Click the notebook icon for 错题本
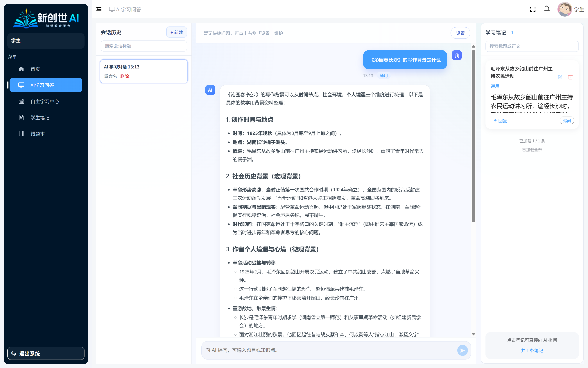 click(21, 134)
